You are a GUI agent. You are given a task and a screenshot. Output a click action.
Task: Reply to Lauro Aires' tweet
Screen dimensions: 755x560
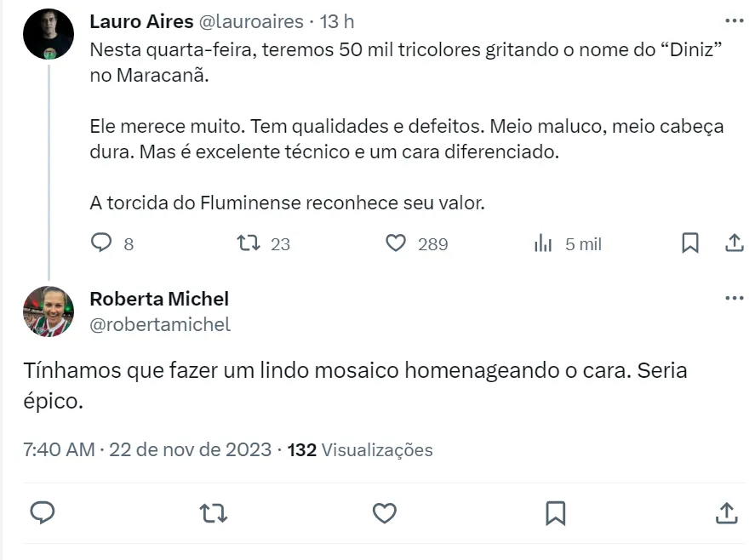coord(102,243)
